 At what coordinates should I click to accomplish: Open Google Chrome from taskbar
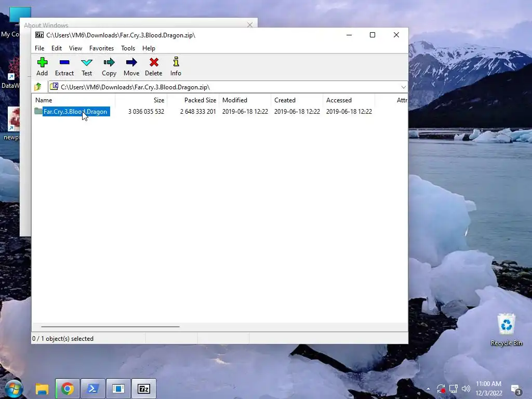click(67, 389)
